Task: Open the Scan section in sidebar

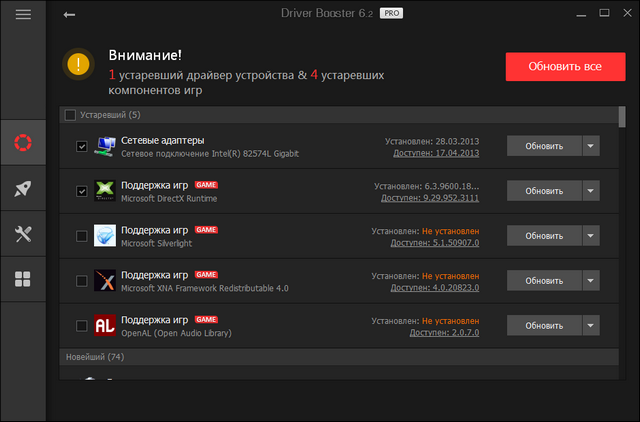Action: click(x=23, y=142)
